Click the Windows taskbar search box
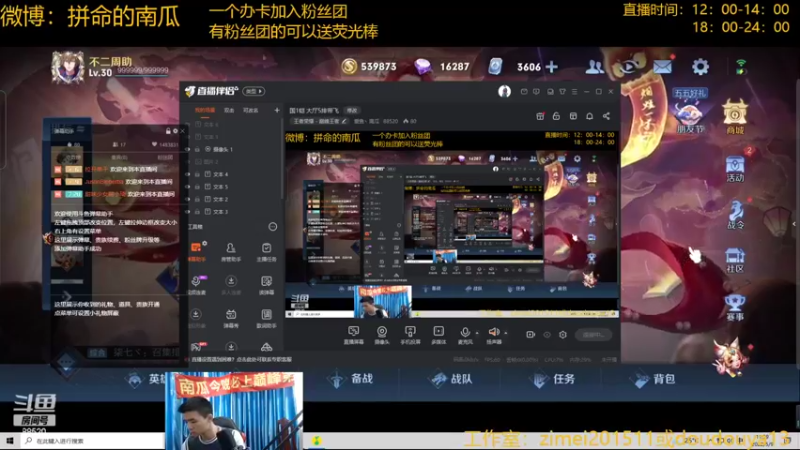 pyautogui.click(x=92, y=440)
